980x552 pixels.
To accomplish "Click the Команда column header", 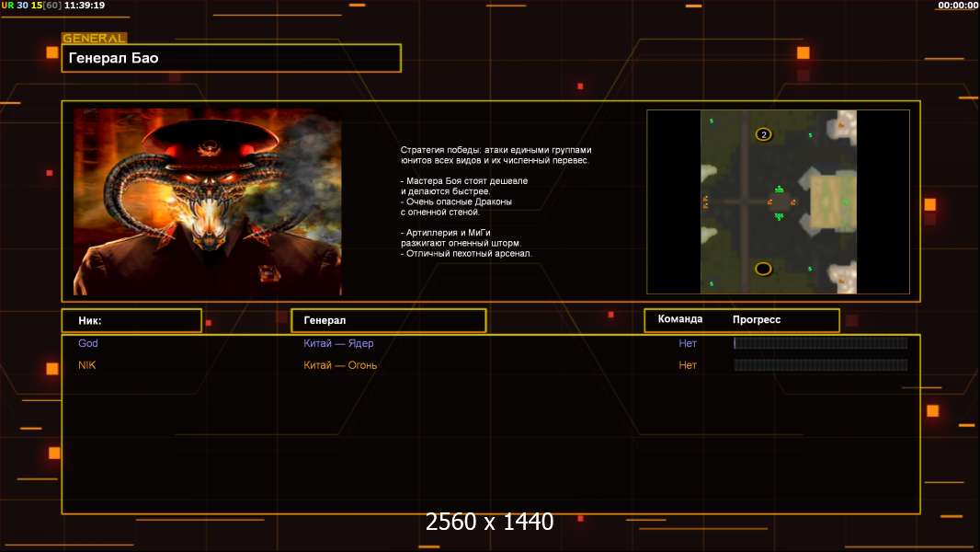I will coord(680,319).
